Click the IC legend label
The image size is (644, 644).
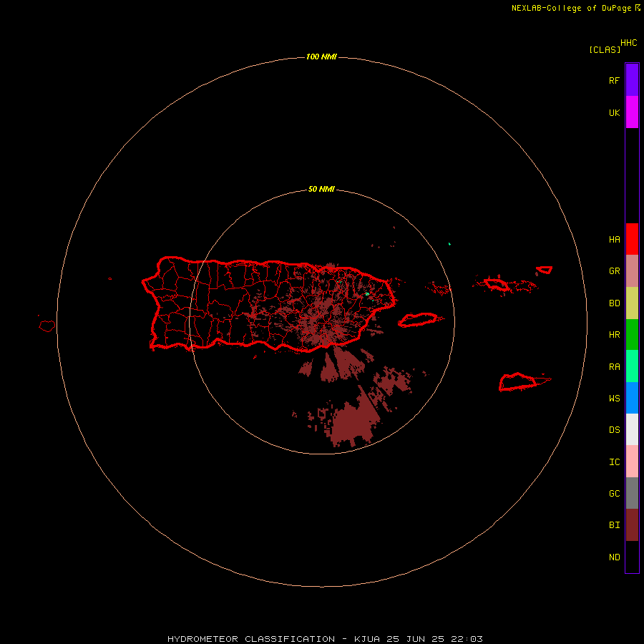coord(614,462)
